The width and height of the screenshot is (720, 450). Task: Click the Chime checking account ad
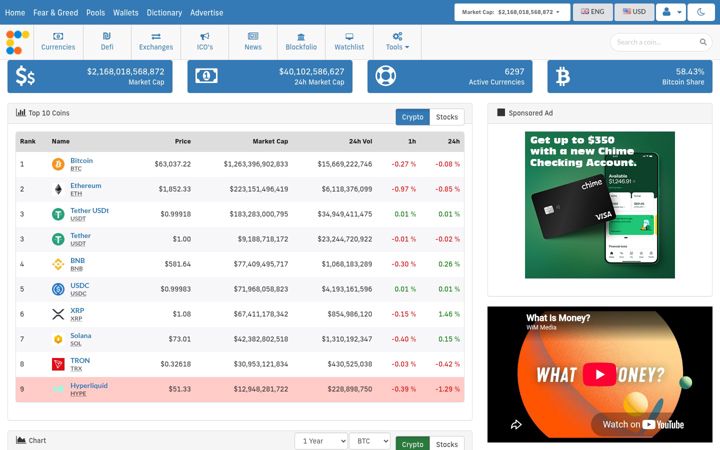tap(600, 205)
